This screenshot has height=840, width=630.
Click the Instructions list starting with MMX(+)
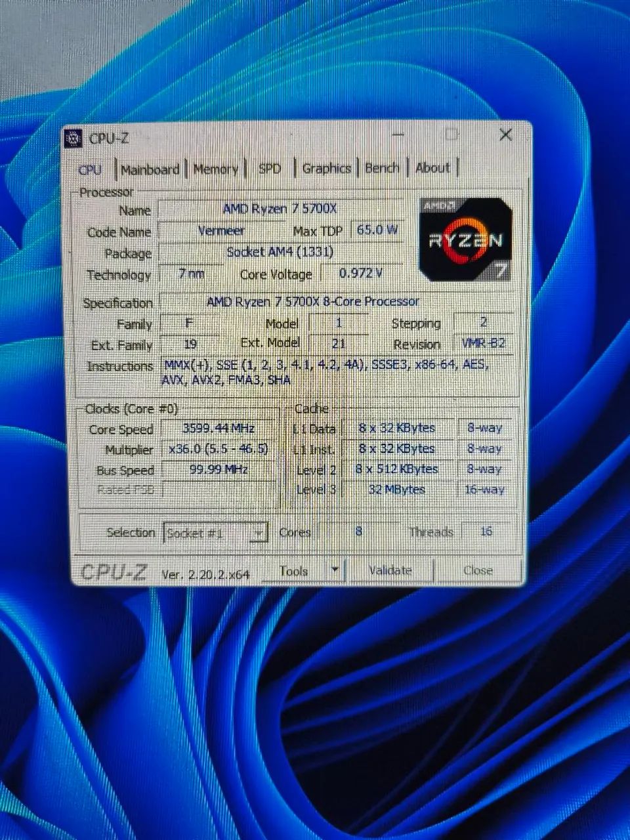click(x=337, y=372)
